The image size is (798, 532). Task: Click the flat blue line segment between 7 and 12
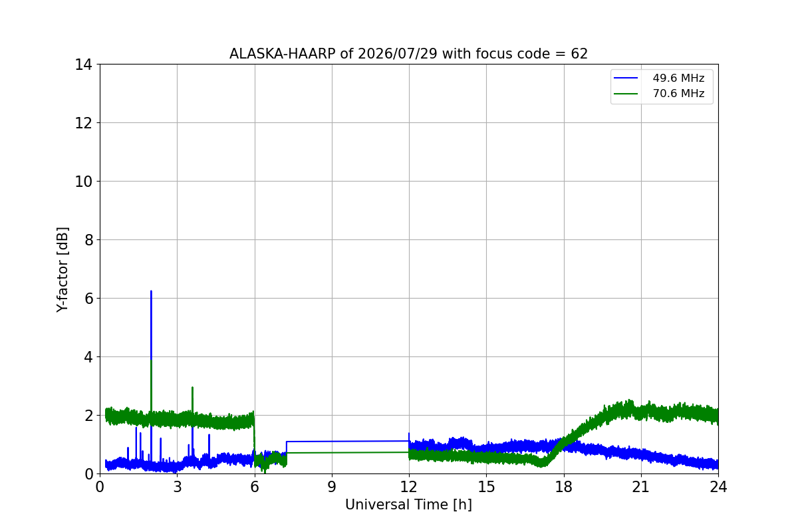348,441
